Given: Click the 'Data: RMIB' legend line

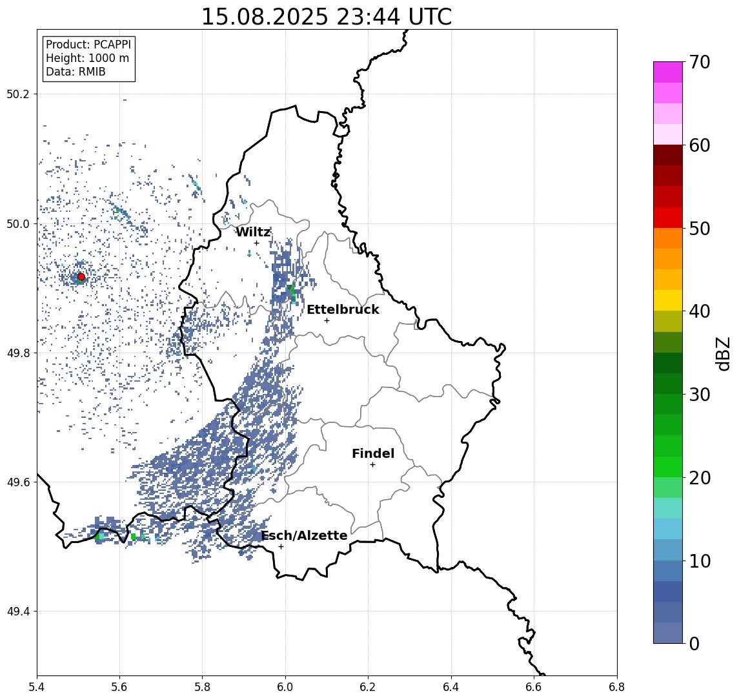Looking at the screenshot, I should (x=76, y=72).
